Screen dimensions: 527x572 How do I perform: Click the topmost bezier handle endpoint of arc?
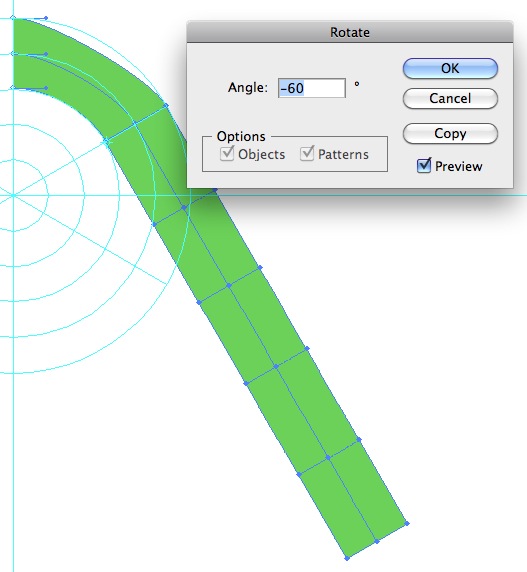click(x=46, y=18)
